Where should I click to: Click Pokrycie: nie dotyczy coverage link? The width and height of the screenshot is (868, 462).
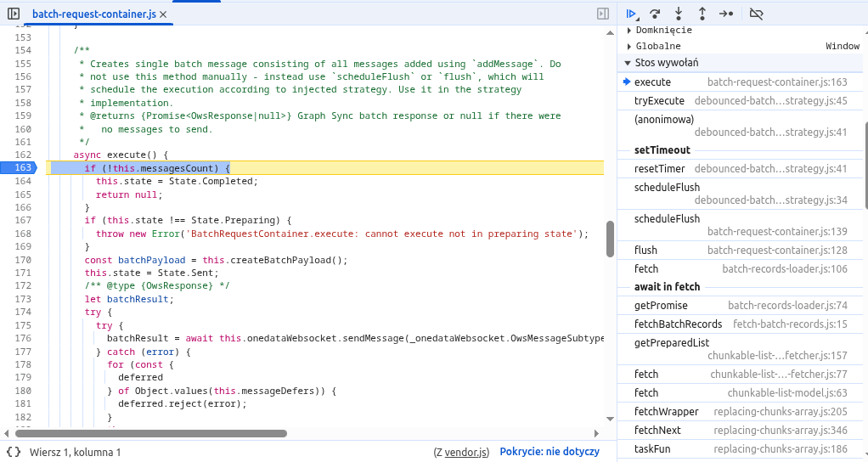tap(550, 453)
